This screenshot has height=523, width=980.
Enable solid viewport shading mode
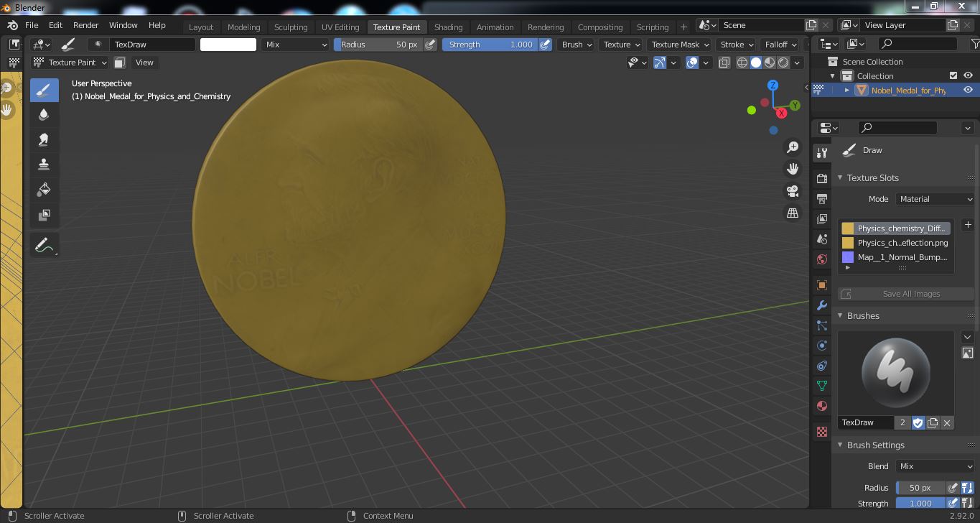(x=756, y=63)
